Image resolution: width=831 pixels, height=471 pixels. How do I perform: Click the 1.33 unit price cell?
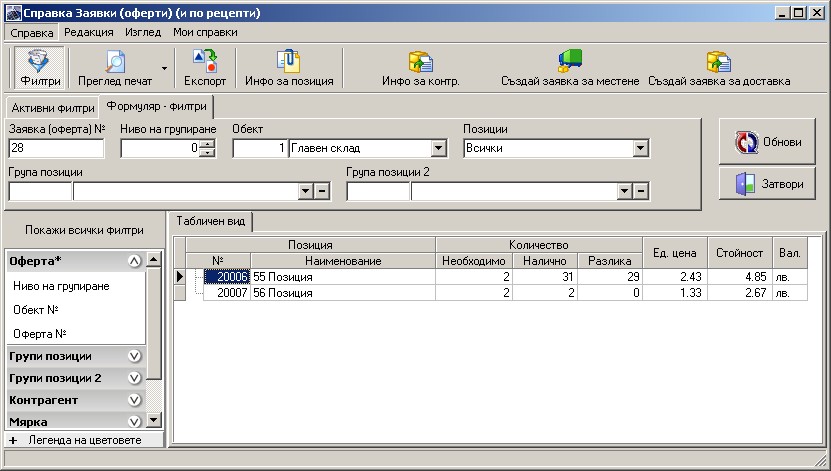click(675, 292)
